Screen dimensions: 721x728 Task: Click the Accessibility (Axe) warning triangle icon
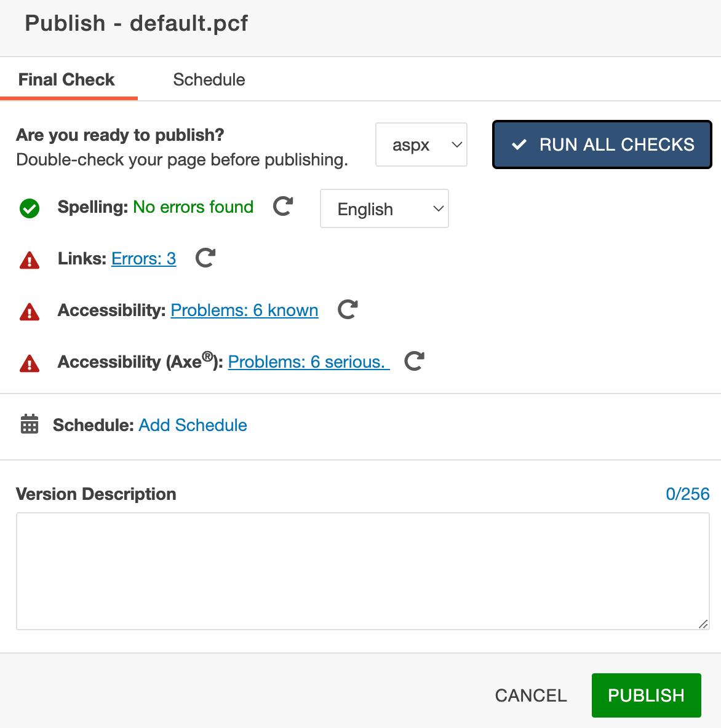click(x=30, y=363)
